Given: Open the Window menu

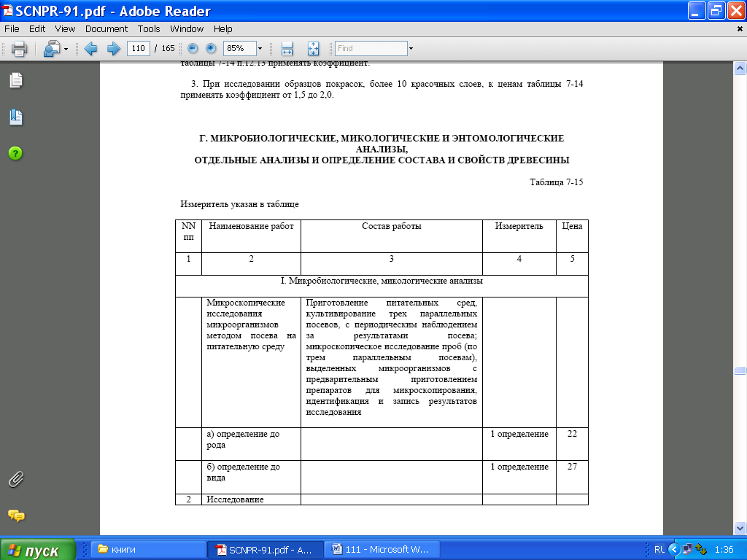Looking at the screenshot, I should (x=187, y=29).
